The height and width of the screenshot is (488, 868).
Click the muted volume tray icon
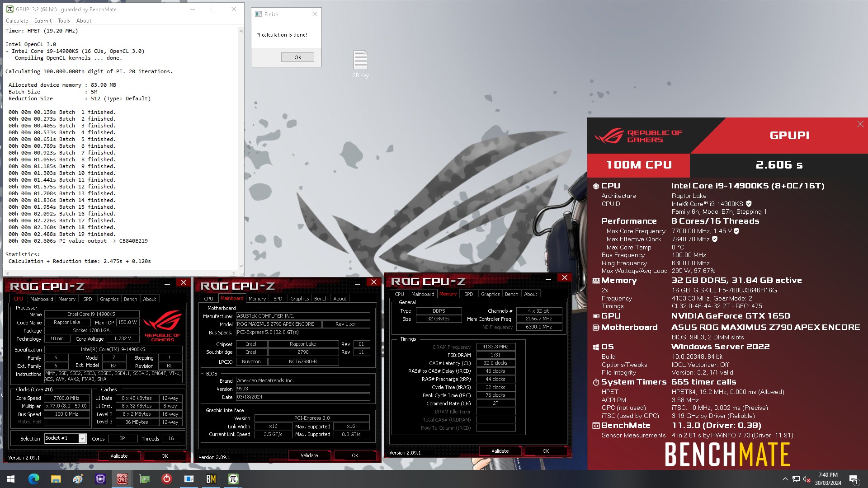[x=807, y=479]
